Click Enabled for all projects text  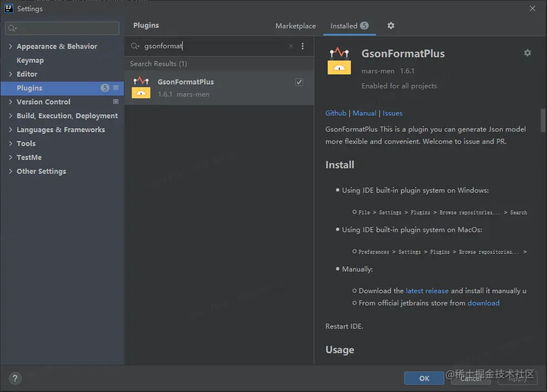pos(399,86)
